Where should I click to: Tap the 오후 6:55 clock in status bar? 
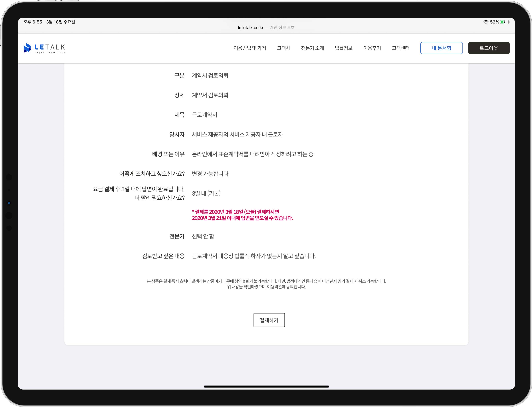coord(33,22)
